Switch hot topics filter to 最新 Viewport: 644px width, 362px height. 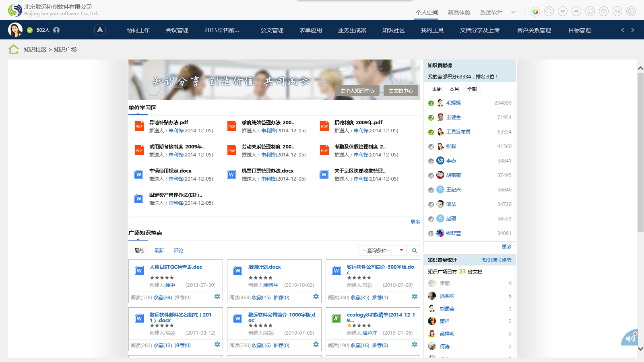pos(159,251)
